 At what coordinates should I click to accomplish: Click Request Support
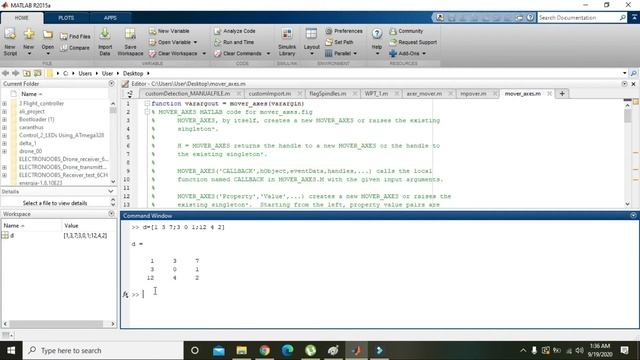pyautogui.click(x=413, y=42)
